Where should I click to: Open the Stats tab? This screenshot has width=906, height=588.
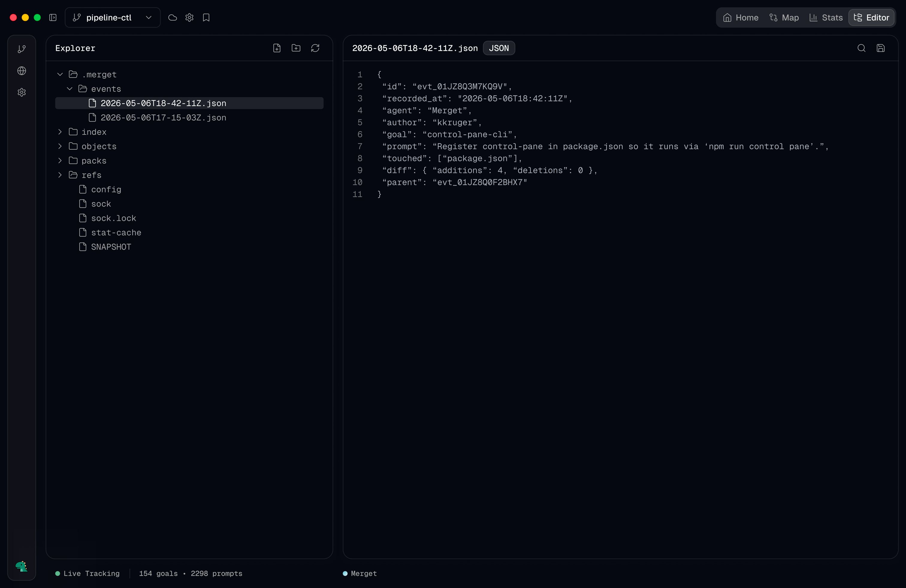point(826,17)
